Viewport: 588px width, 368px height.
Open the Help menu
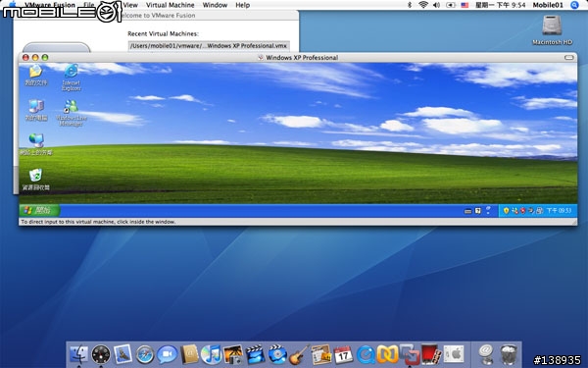[x=243, y=5]
